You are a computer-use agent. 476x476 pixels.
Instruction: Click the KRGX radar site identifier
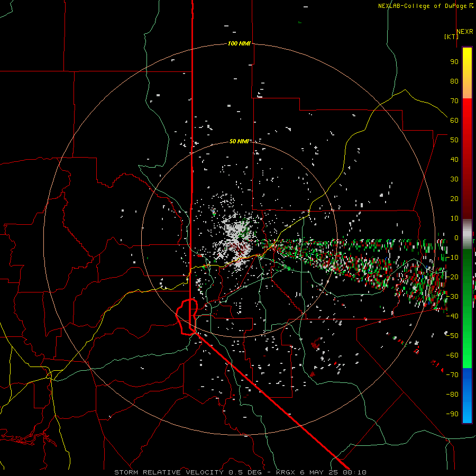(286, 472)
